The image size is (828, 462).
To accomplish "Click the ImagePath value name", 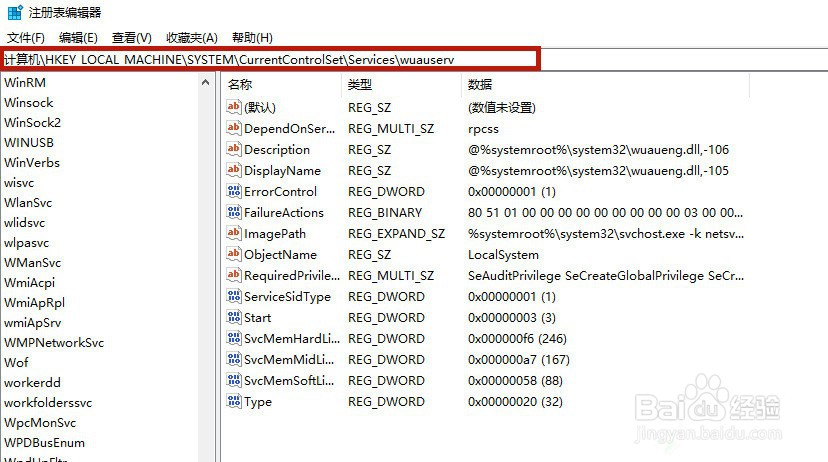I will tap(275, 234).
